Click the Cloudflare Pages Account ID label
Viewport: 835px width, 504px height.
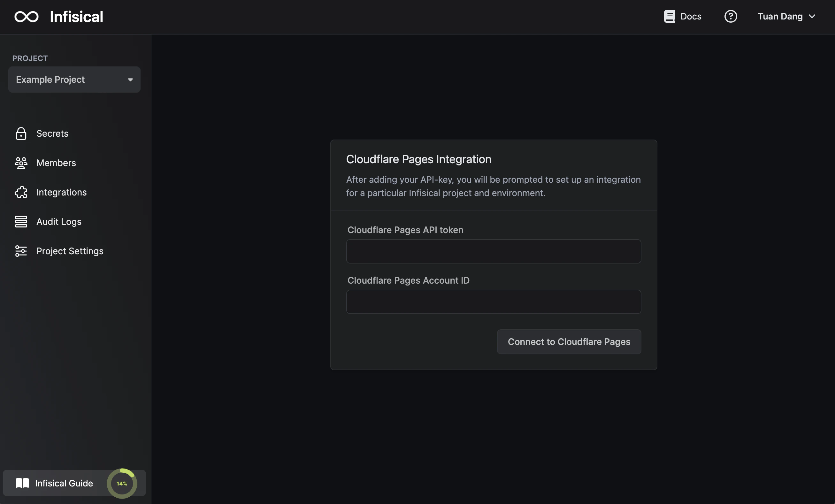pyautogui.click(x=408, y=281)
